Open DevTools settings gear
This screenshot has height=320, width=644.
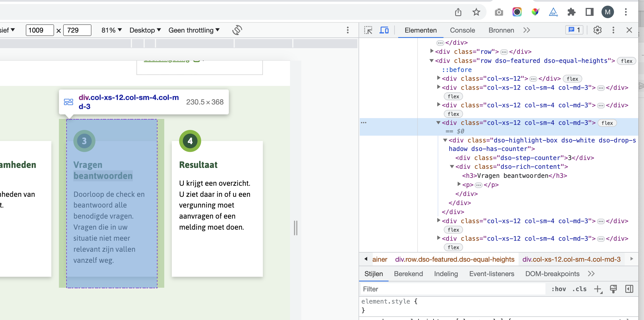point(597,30)
